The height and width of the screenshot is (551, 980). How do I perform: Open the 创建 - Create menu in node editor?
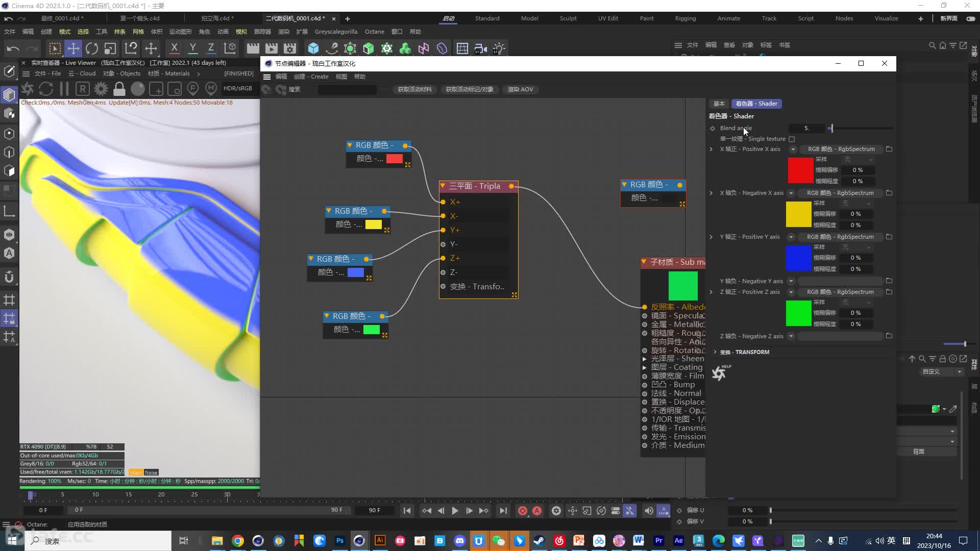click(x=311, y=77)
